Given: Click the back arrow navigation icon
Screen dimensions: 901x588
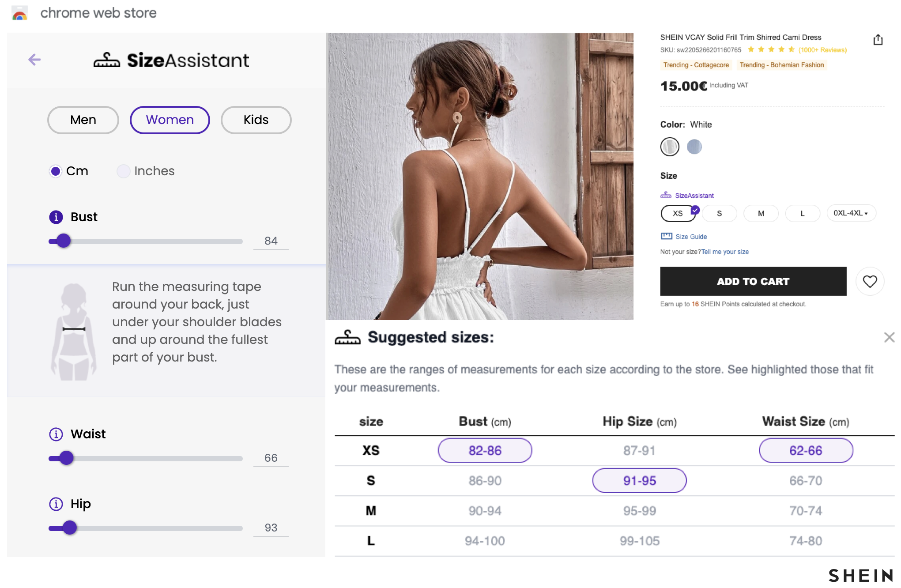Looking at the screenshot, I should click(x=35, y=59).
